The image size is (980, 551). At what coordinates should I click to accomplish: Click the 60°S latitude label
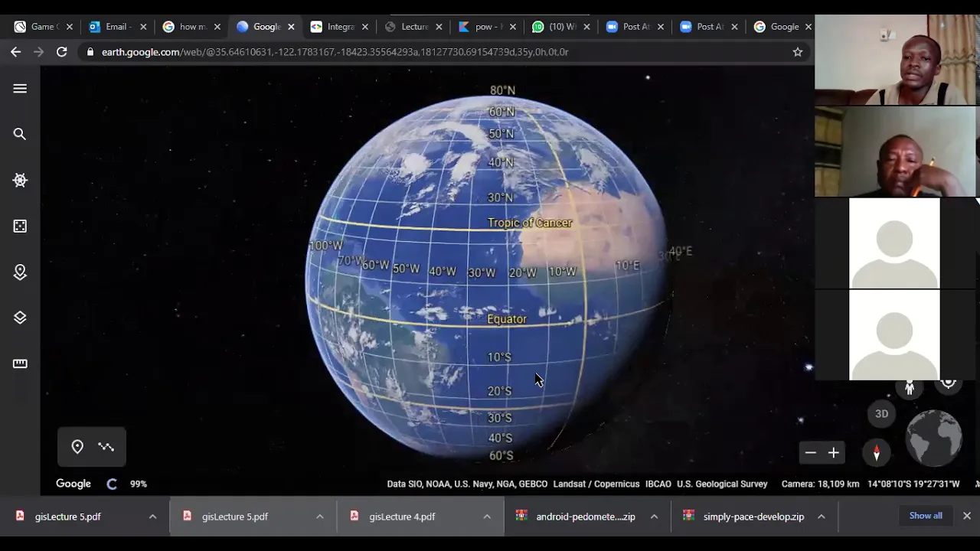tap(501, 456)
